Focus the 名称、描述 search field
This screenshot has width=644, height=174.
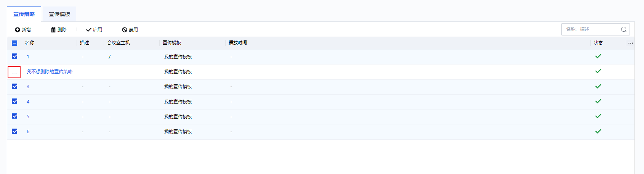tap(591, 29)
